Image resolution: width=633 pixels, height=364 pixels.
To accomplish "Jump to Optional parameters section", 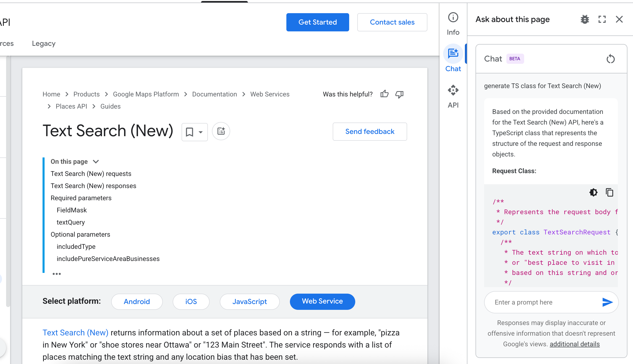I will pos(80,234).
